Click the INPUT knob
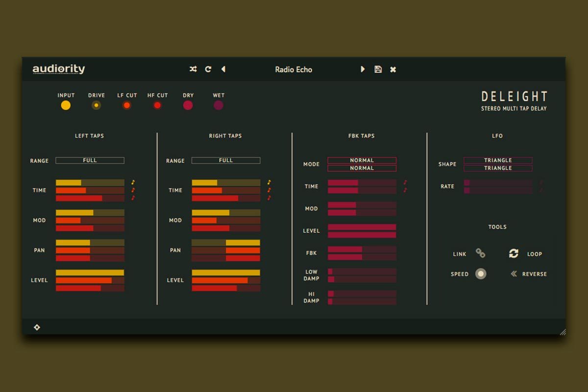588x392 pixels. pos(66,105)
